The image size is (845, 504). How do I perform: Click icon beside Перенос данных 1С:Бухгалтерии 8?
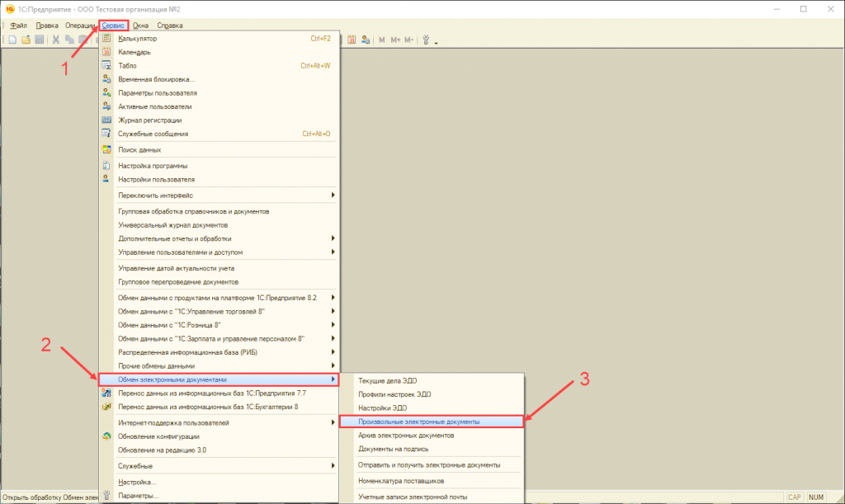106,407
